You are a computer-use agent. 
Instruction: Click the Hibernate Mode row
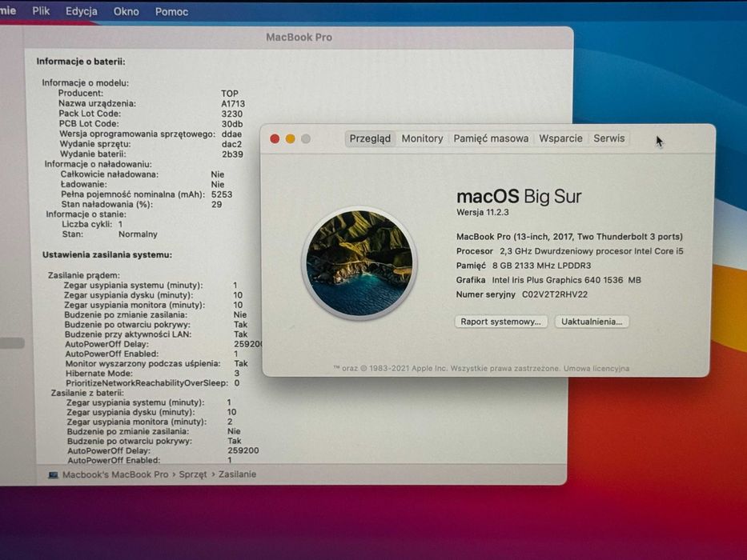152,374
